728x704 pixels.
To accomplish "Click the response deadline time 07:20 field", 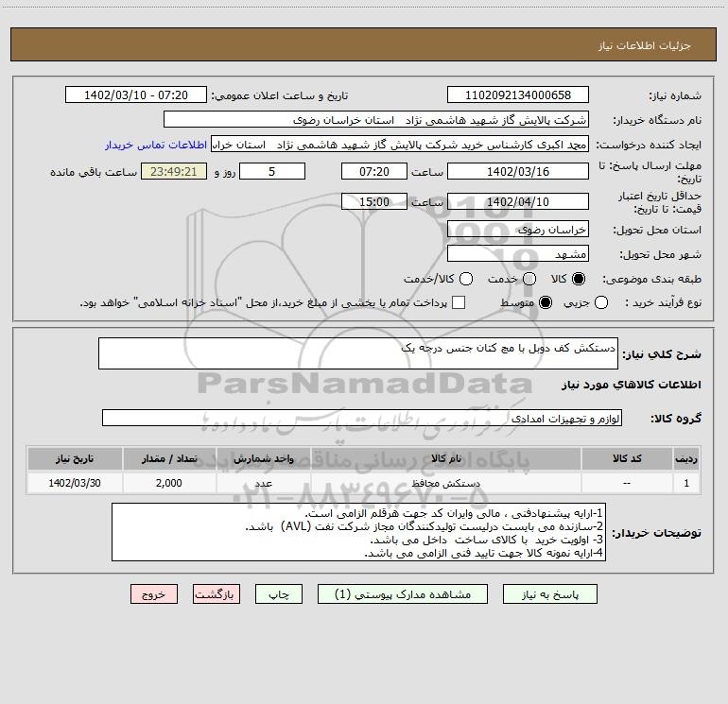I will click(x=374, y=172).
